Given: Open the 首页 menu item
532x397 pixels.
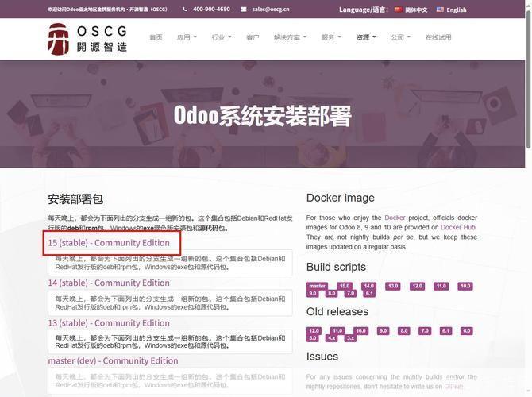Looking at the screenshot, I should pyautogui.click(x=156, y=37).
